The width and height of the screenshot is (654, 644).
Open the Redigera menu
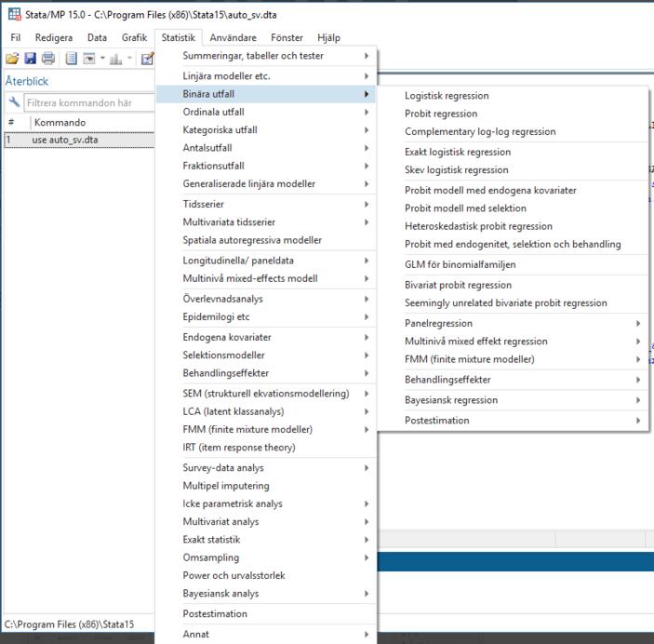[x=54, y=37]
